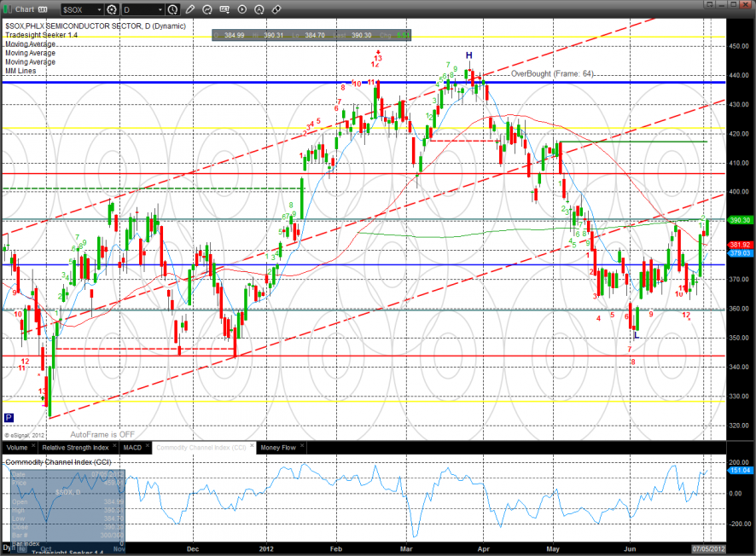
Task: Select the pencil drawing tool
Action: pos(190,9)
